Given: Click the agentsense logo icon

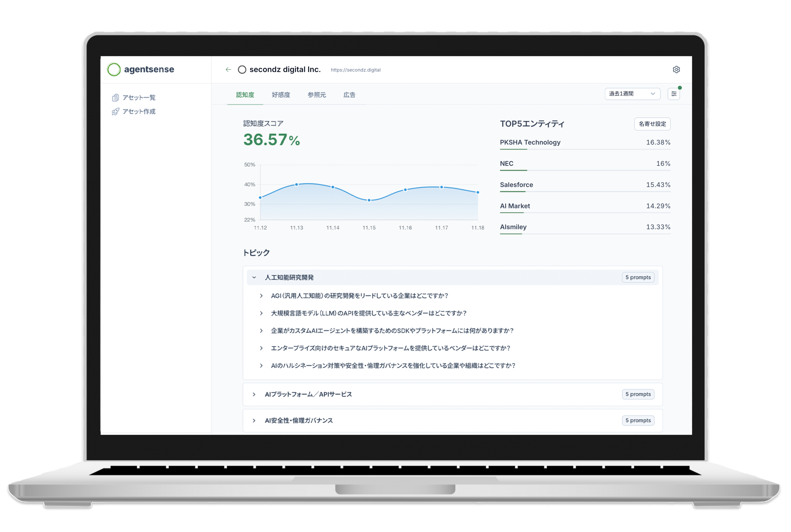Looking at the screenshot, I should 114,70.
